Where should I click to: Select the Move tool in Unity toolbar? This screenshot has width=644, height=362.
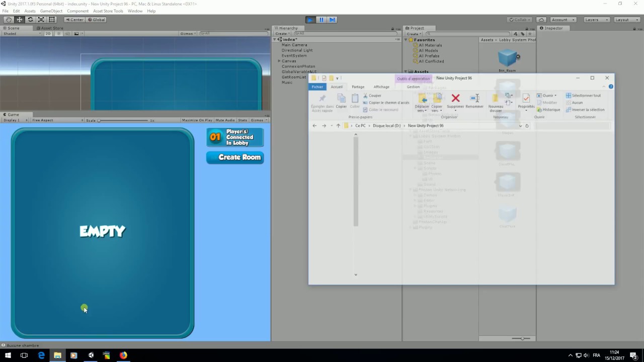20,20
